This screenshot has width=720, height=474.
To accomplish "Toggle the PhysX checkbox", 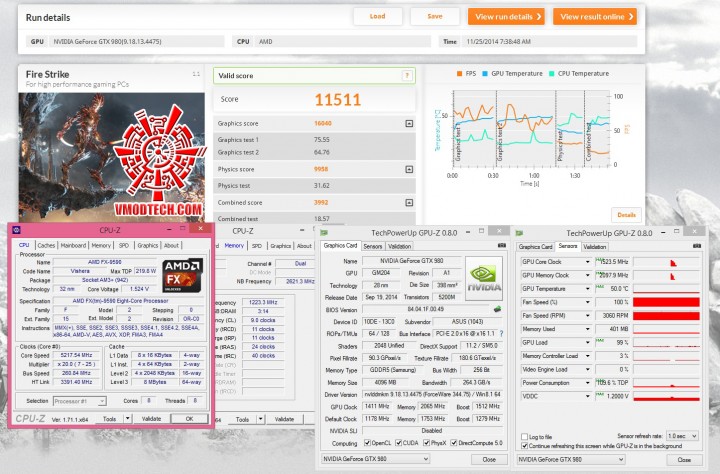I will pyautogui.click(x=427, y=443).
